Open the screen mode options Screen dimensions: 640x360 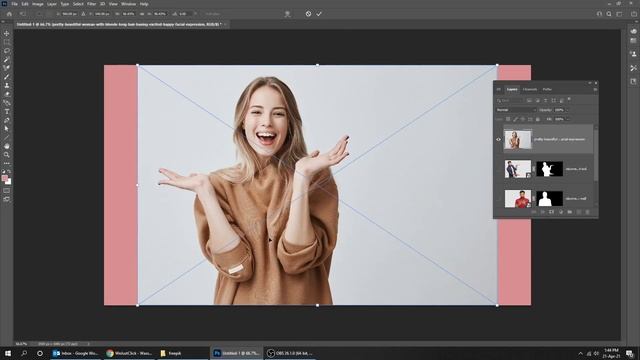click(x=7, y=199)
